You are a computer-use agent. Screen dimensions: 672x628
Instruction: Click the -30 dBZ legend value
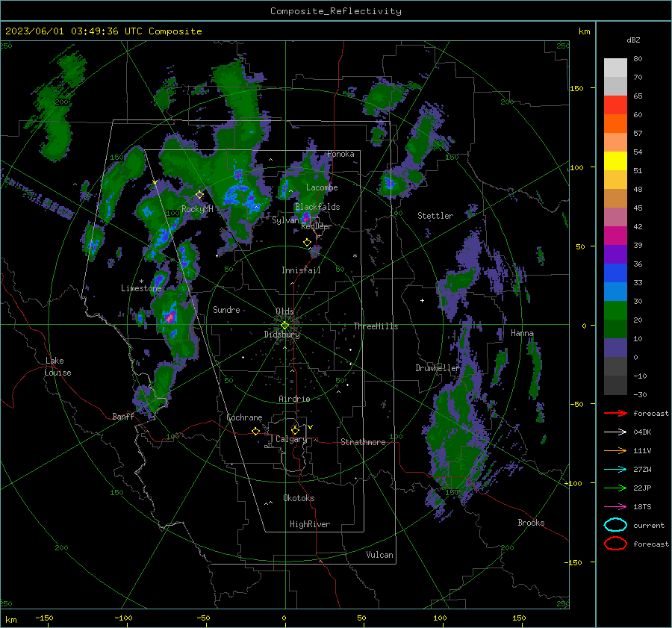640,394
